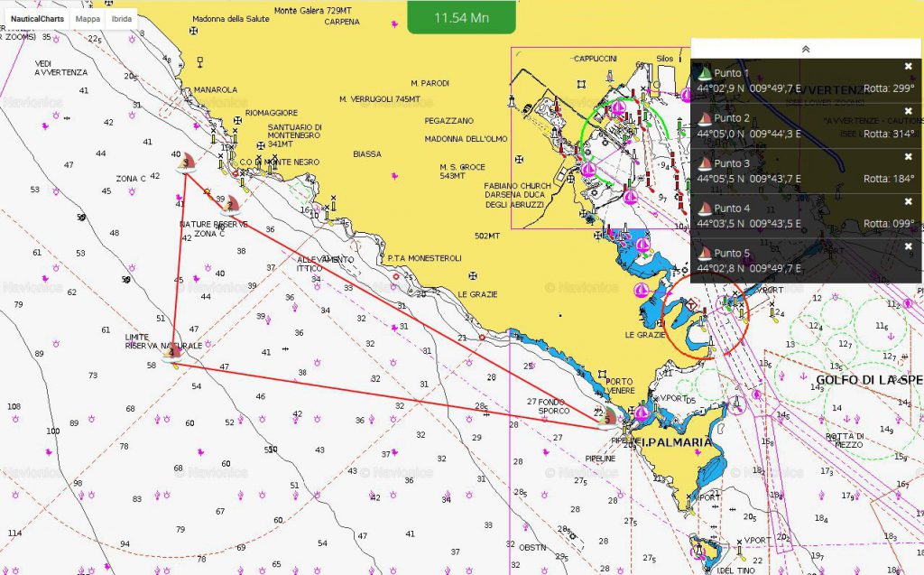Viewport: 924px width, 575px height.
Task: Click the GOLFO DI LA SPE label
Action: click(869, 380)
